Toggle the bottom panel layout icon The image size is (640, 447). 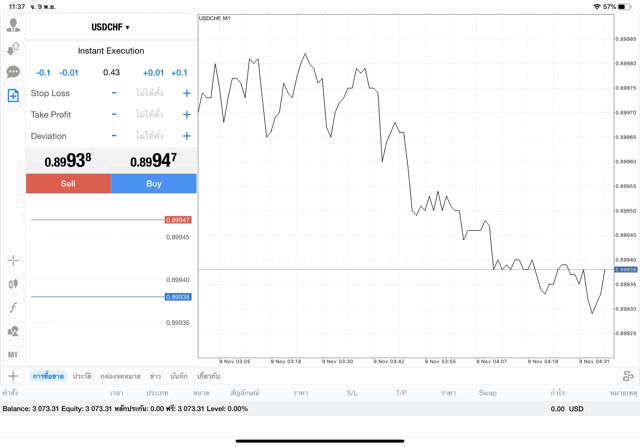pyautogui.click(x=627, y=376)
